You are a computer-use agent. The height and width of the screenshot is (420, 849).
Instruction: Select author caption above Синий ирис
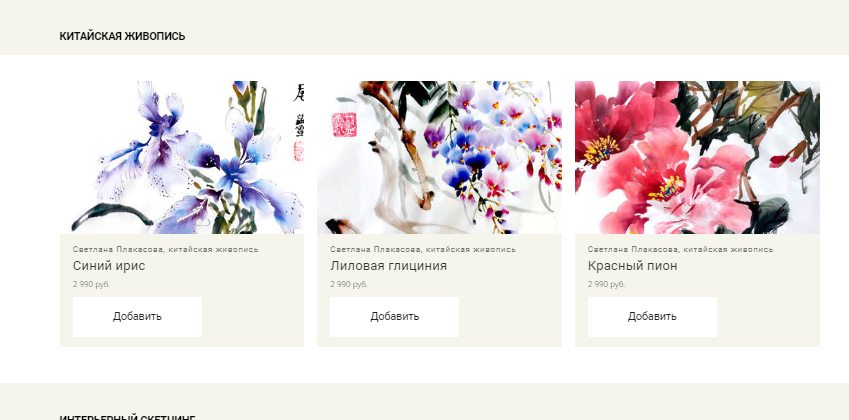coord(165,250)
